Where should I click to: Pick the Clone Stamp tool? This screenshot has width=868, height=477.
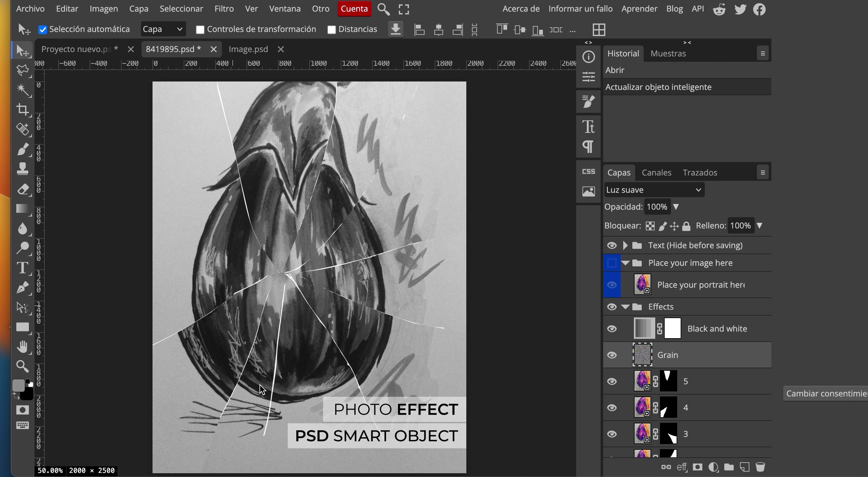(x=23, y=169)
